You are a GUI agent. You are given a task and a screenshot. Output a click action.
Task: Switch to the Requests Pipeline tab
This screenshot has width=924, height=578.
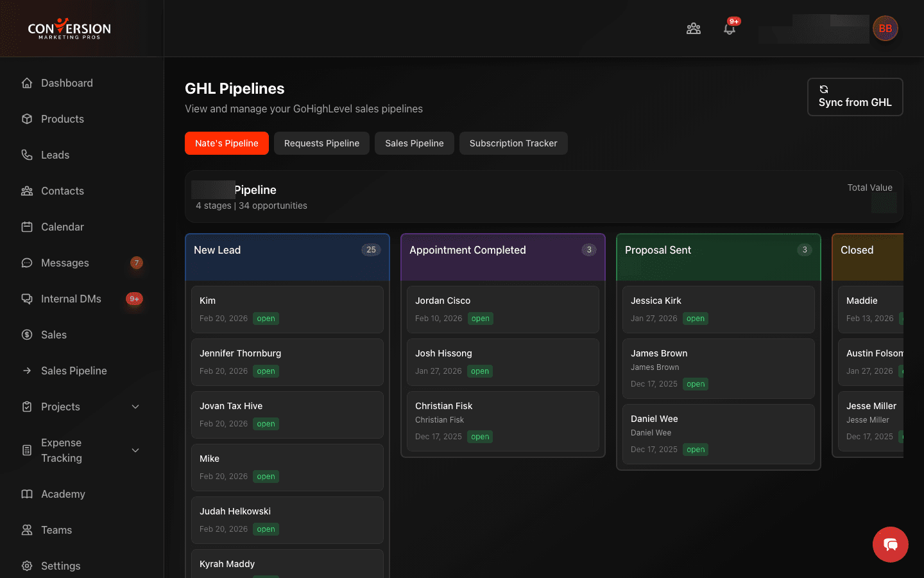(x=321, y=143)
